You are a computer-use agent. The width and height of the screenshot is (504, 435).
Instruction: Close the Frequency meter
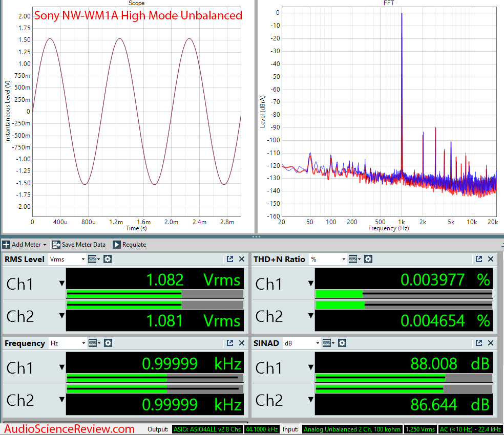[x=242, y=343]
